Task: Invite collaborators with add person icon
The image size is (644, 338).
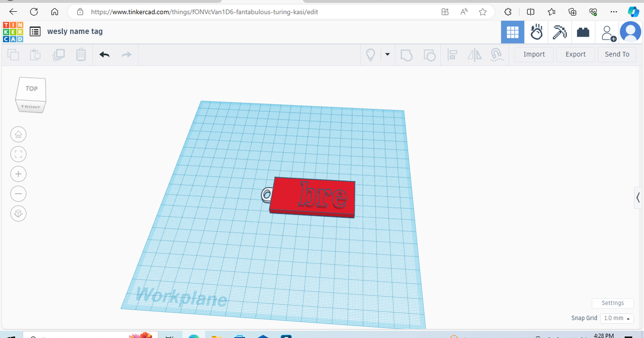Action: [609, 33]
